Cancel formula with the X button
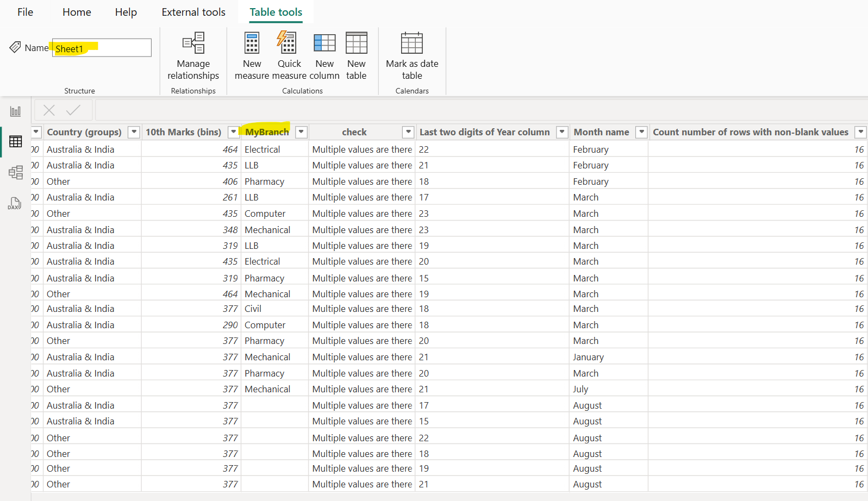Screen dimensions: 868x501 (x=49, y=110)
